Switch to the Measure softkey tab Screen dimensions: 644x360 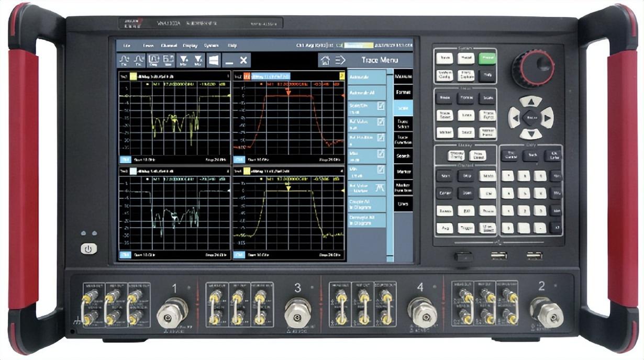(x=403, y=76)
